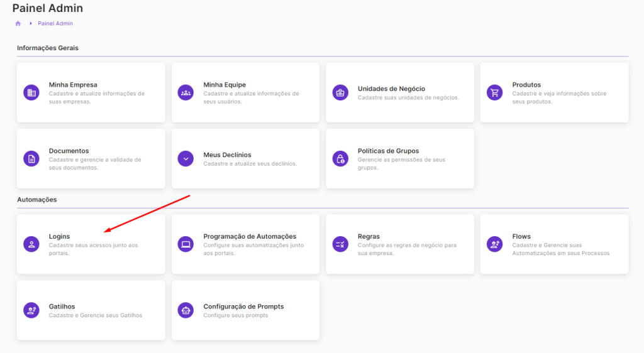Click the Flows automation icon

point(494,244)
